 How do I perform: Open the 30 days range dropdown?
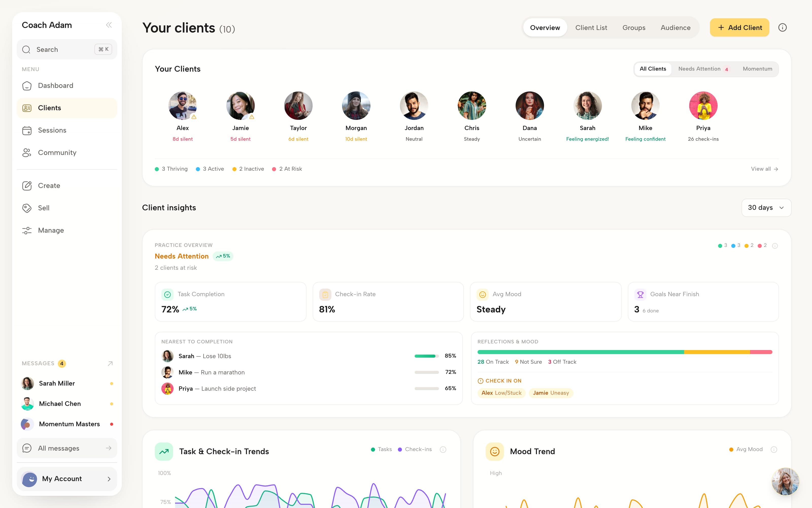point(766,208)
